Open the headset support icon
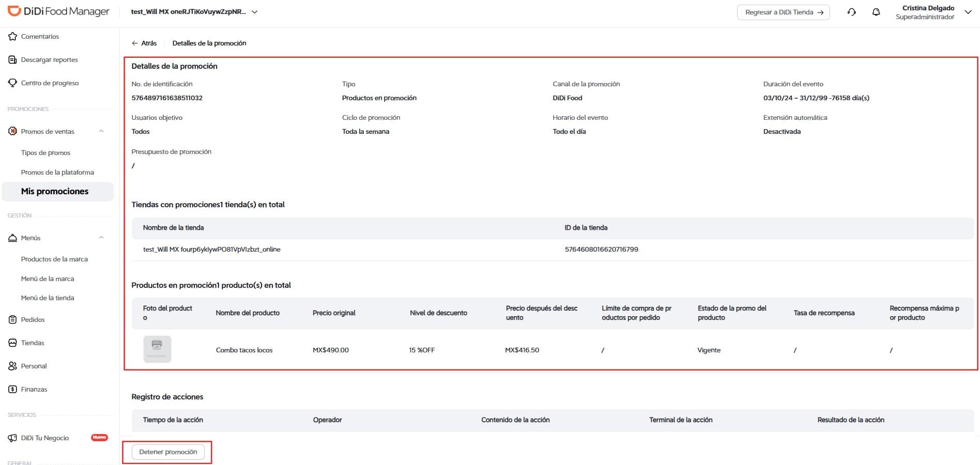This screenshot has height=465, width=980. [x=852, y=12]
